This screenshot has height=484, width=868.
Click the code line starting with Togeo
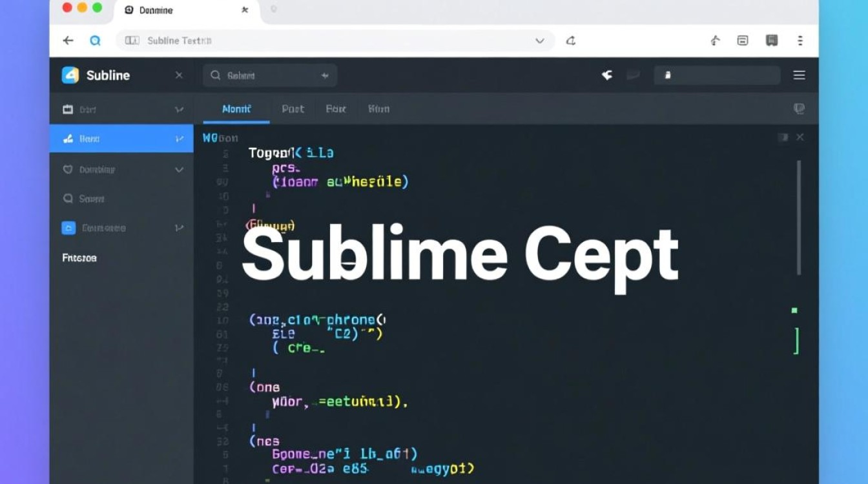(x=291, y=153)
